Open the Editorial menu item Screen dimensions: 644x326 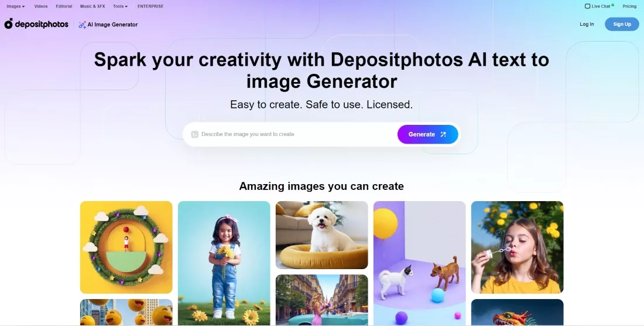coord(64,6)
